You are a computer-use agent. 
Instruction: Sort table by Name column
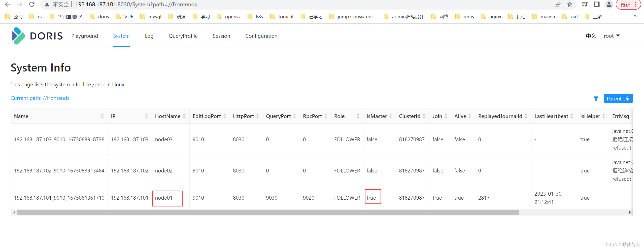coord(102,116)
